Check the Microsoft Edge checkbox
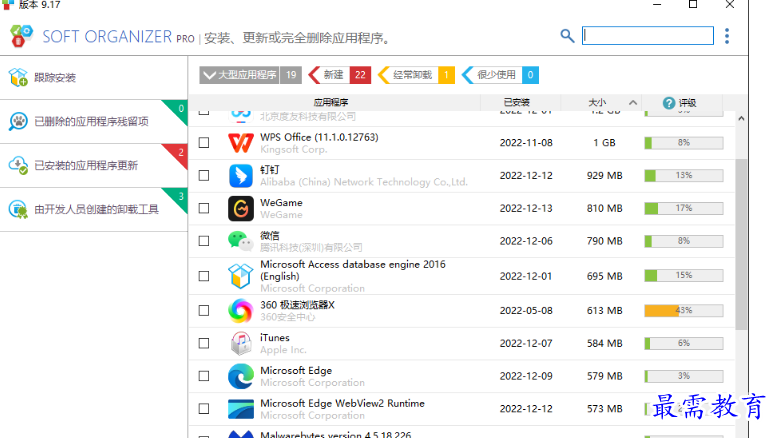 pyautogui.click(x=204, y=376)
